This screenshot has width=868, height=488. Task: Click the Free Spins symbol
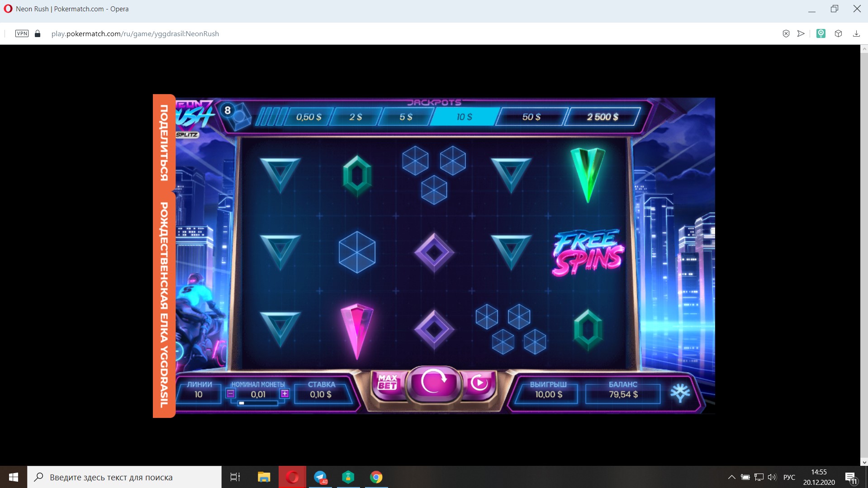click(588, 252)
